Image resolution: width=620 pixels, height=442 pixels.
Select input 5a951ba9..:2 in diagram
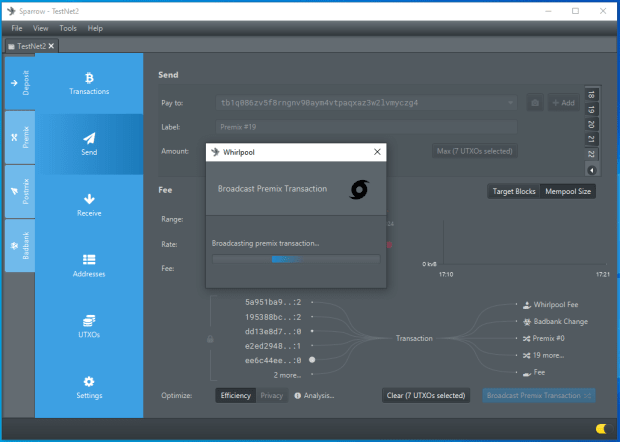point(273,302)
